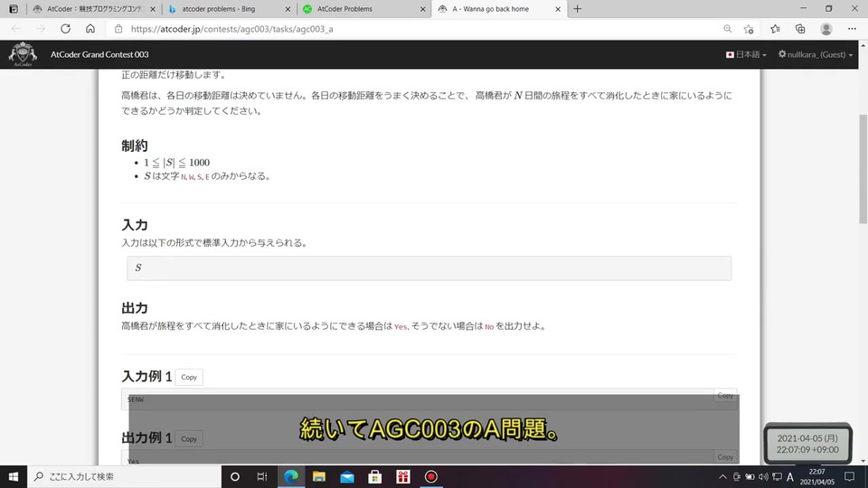This screenshot has height=488, width=868.
Task: Click the input format box showing S
Action: coord(429,268)
